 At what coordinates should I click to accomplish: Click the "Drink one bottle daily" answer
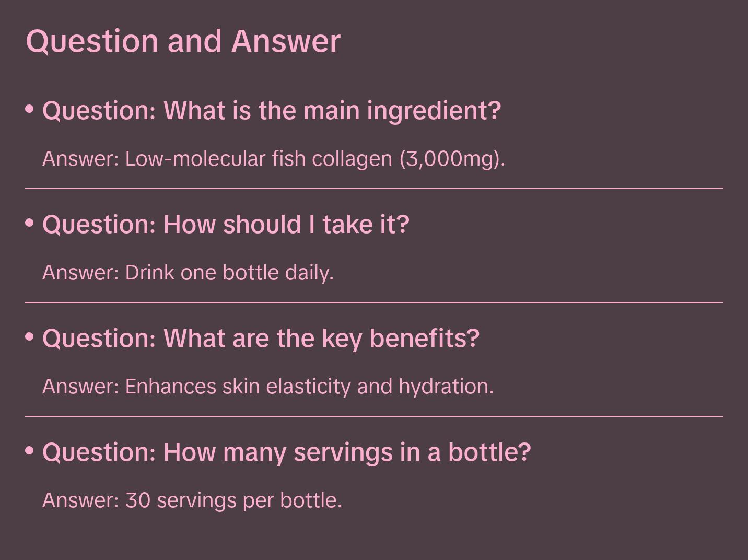coord(188,272)
